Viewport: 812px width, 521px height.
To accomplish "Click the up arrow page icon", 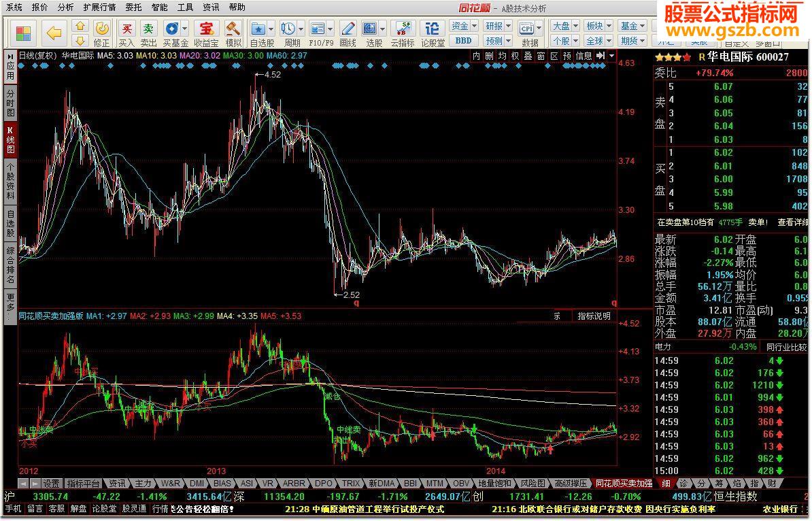I will (x=80, y=26).
